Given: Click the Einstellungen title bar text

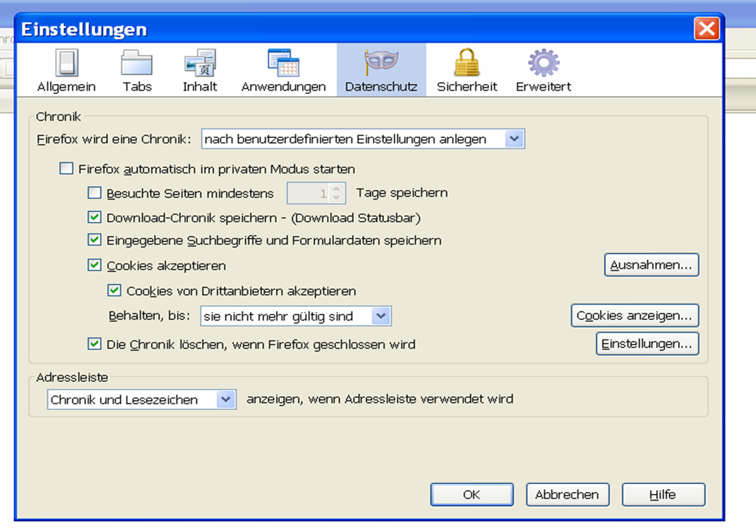Looking at the screenshot, I should coord(84,29).
